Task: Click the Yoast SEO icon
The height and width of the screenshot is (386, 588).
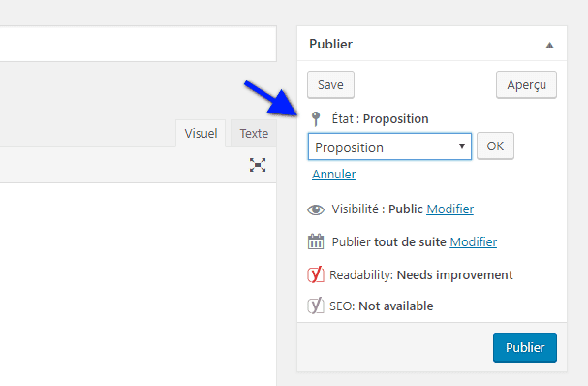Action: point(316,306)
